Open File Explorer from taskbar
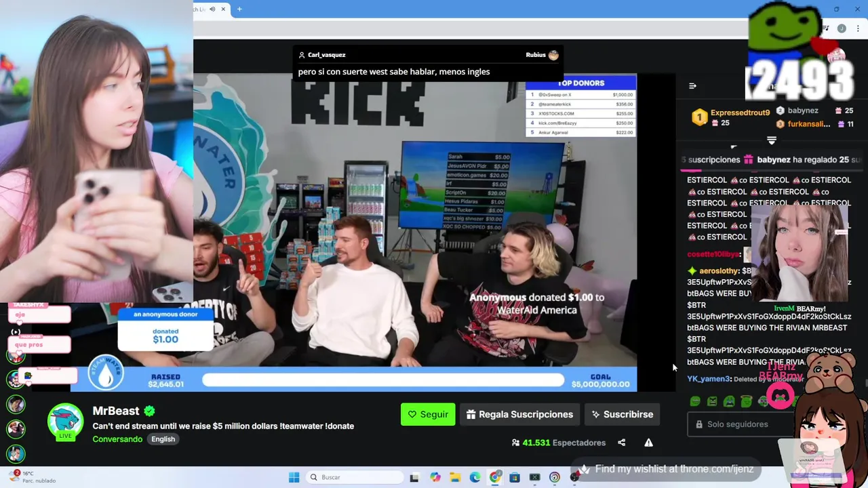The height and width of the screenshot is (488, 868). tap(455, 477)
